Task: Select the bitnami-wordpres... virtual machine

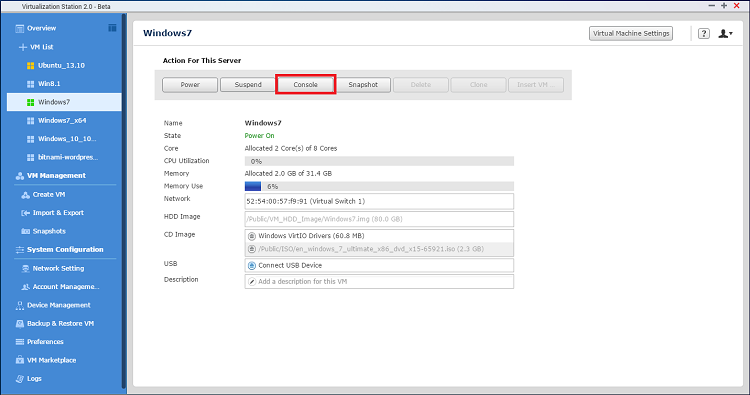Action: [x=68, y=157]
